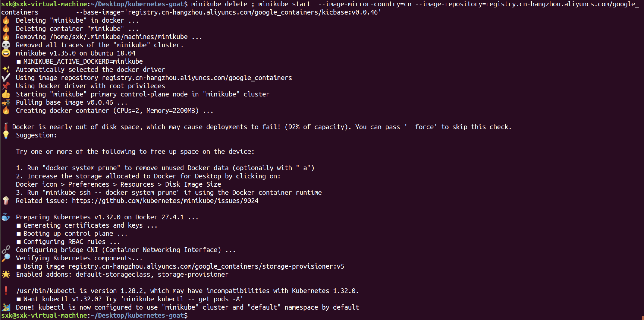Click the MINIKUBE_ACTIVE_DOCKERD=minikube line

click(x=83, y=61)
